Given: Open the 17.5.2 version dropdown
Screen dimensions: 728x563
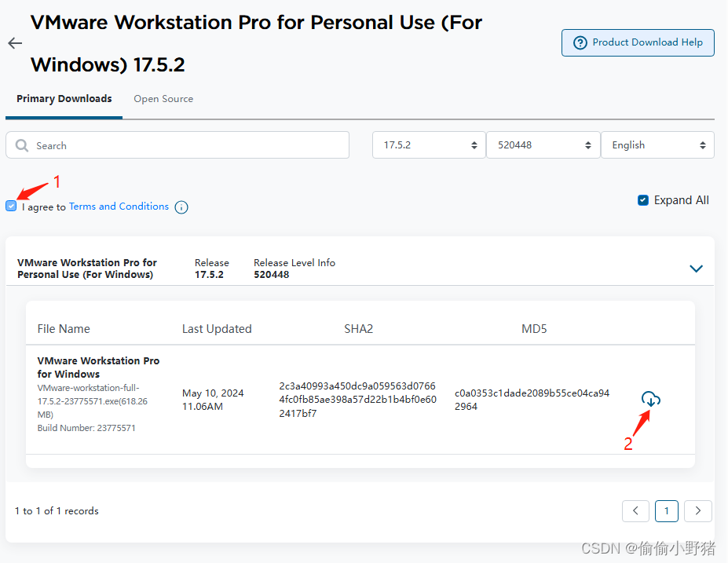Looking at the screenshot, I should coord(428,144).
